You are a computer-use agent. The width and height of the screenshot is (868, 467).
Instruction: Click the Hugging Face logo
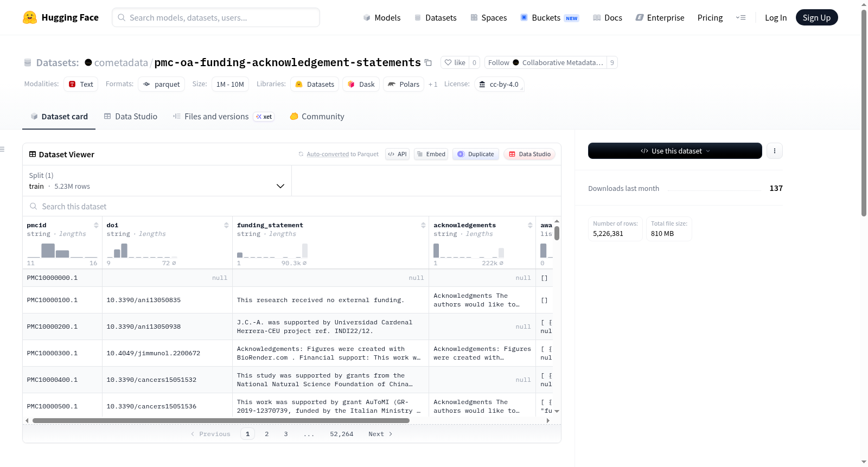(x=61, y=17)
